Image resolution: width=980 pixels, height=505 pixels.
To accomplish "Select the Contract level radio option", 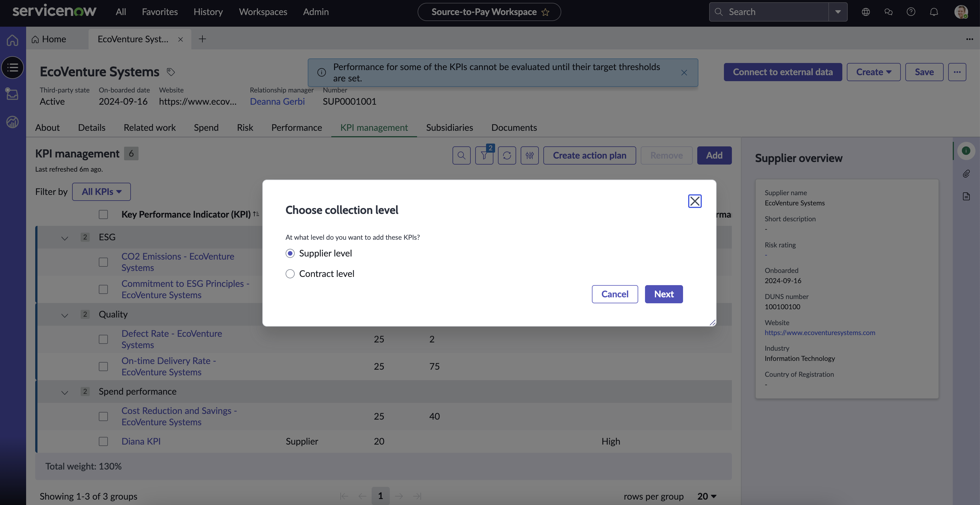I will [x=290, y=274].
